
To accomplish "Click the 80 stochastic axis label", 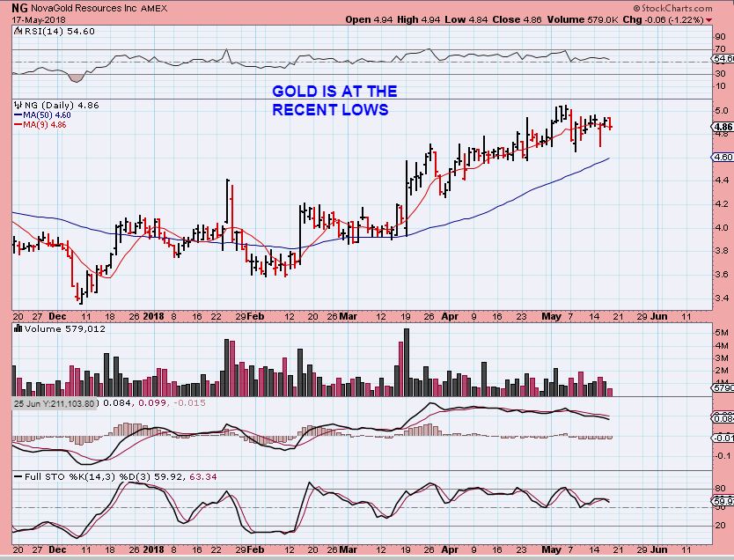I will [721, 489].
